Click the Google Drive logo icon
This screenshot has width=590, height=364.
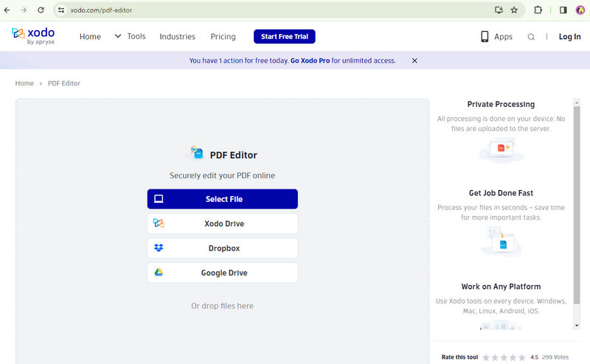click(159, 272)
